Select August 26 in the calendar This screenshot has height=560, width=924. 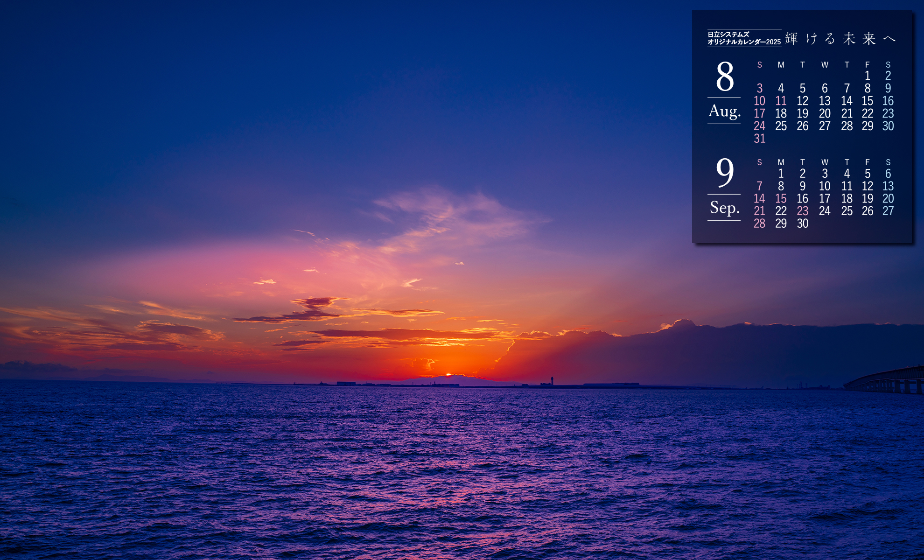click(x=803, y=126)
